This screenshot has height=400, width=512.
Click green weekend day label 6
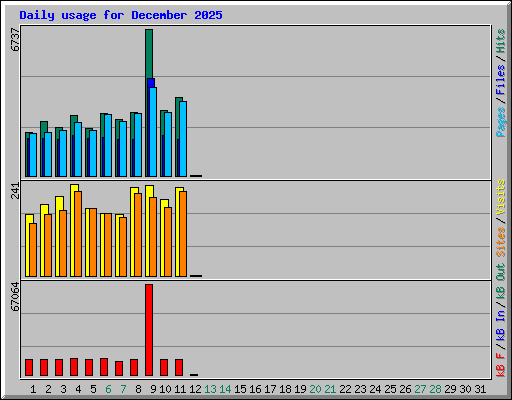click(x=108, y=389)
